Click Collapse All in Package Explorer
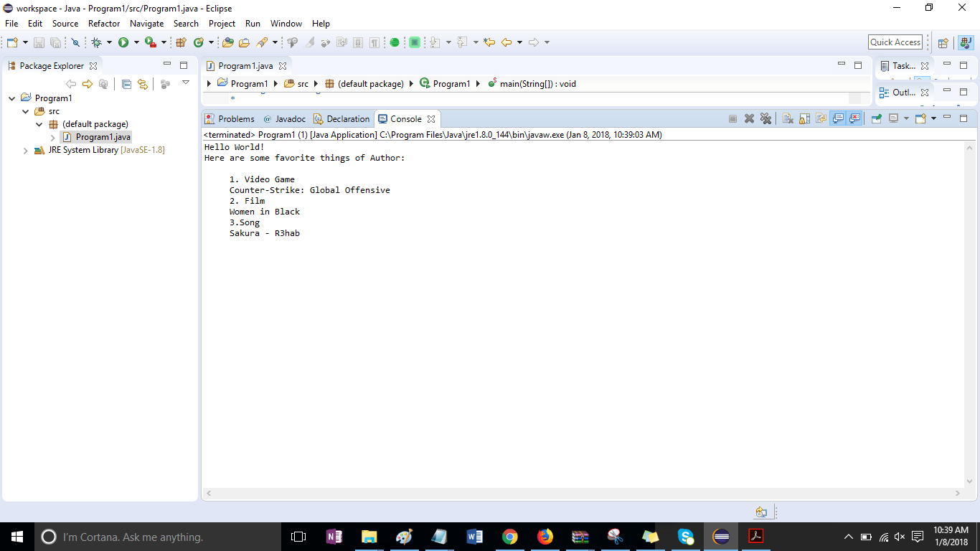980x551 pixels. pyautogui.click(x=126, y=84)
